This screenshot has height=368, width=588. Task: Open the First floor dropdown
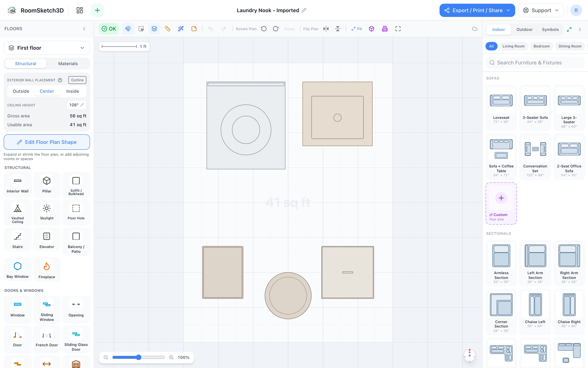coord(47,48)
